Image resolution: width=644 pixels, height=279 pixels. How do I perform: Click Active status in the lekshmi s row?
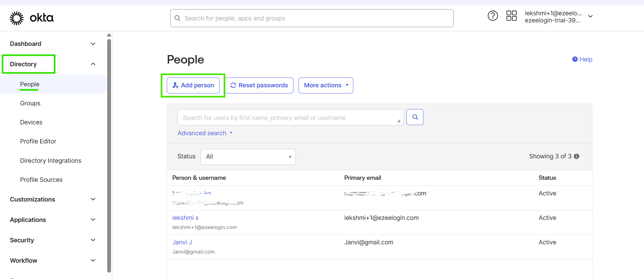[x=547, y=218]
